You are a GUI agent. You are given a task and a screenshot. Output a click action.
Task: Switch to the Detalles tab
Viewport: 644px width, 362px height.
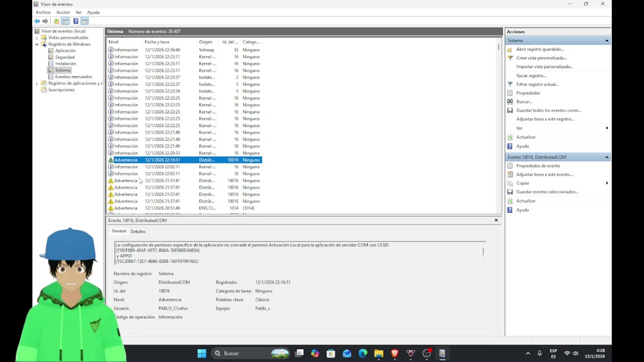138,232
